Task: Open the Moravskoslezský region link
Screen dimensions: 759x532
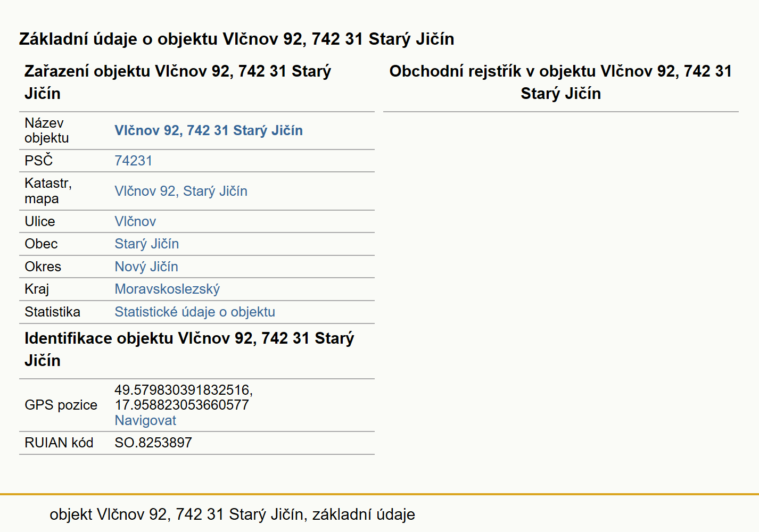Action: tap(167, 289)
